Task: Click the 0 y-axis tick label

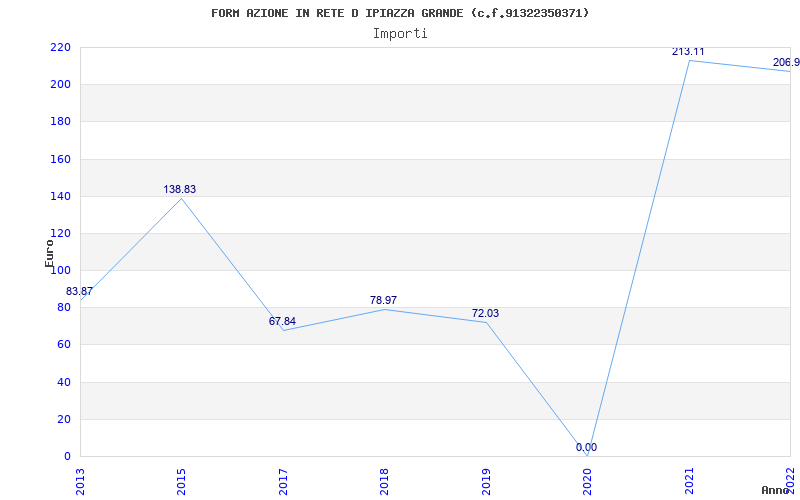Action: [x=67, y=457]
